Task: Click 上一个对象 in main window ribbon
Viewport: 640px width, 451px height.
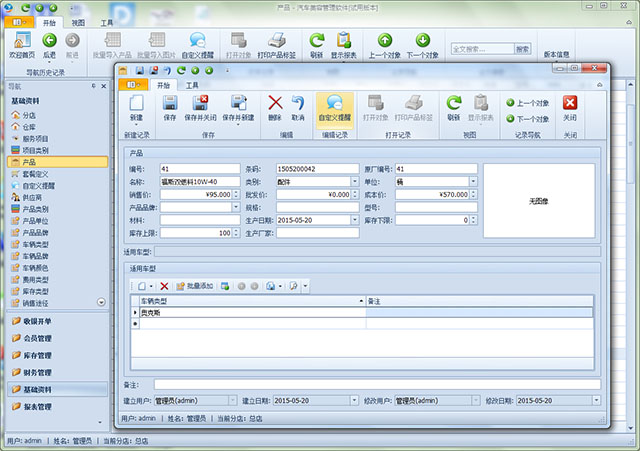Action: coord(384,45)
